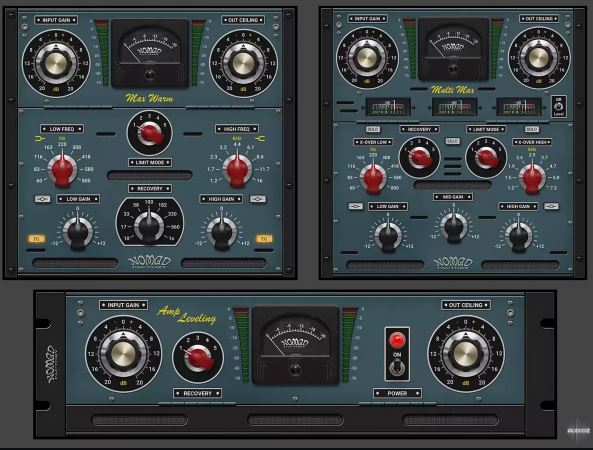Toggle the mid band Solo button in Multi Max
The height and width of the screenshot is (450, 593).
pos(453,141)
